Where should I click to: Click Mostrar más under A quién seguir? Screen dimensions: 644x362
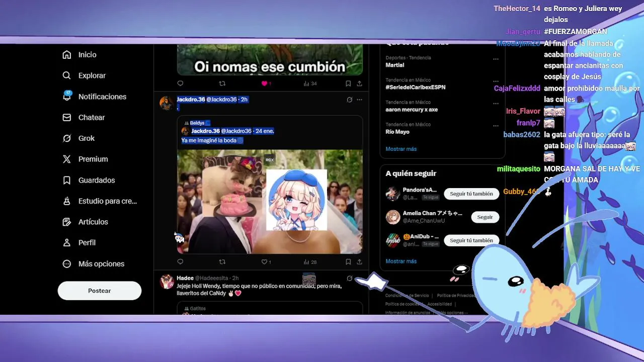coord(401,261)
